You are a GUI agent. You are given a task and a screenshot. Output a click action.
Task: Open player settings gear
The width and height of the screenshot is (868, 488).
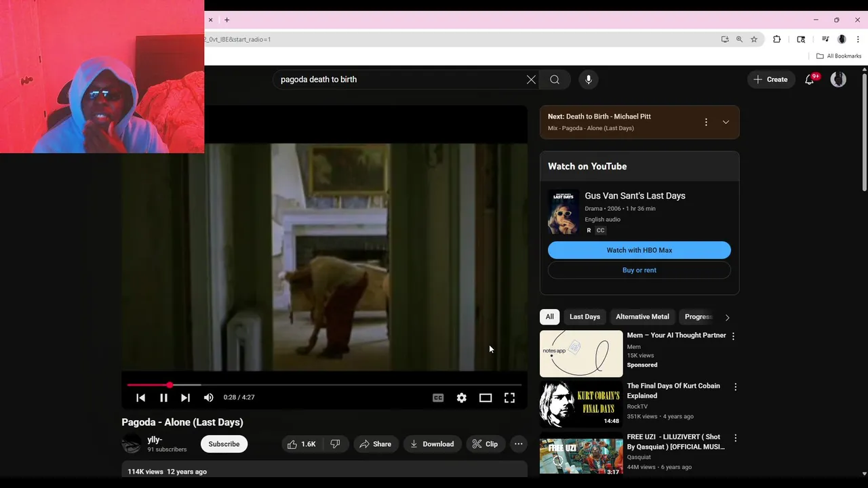462,398
